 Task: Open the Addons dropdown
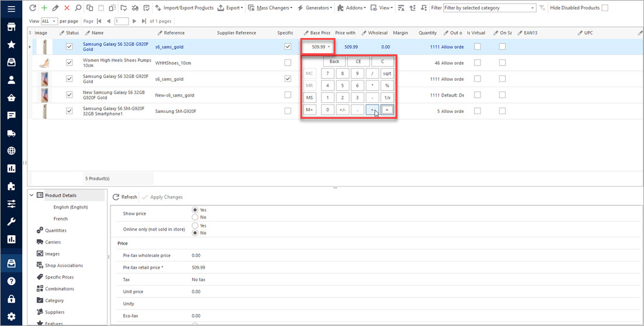click(352, 8)
